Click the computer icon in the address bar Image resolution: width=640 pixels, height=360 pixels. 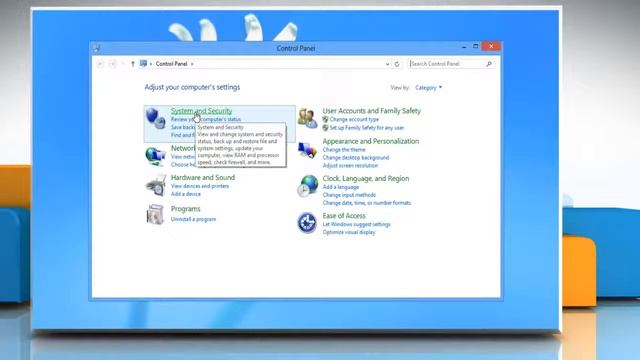(143, 64)
